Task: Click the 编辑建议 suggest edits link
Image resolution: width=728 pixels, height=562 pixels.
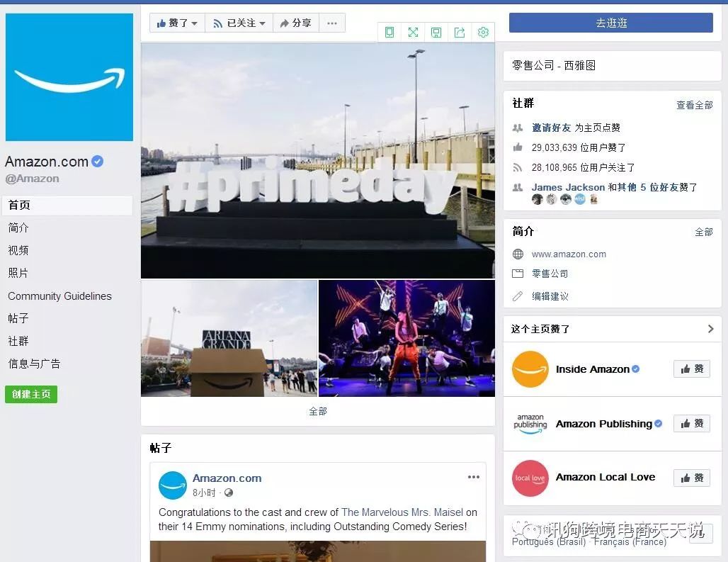Action: click(550, 296)
